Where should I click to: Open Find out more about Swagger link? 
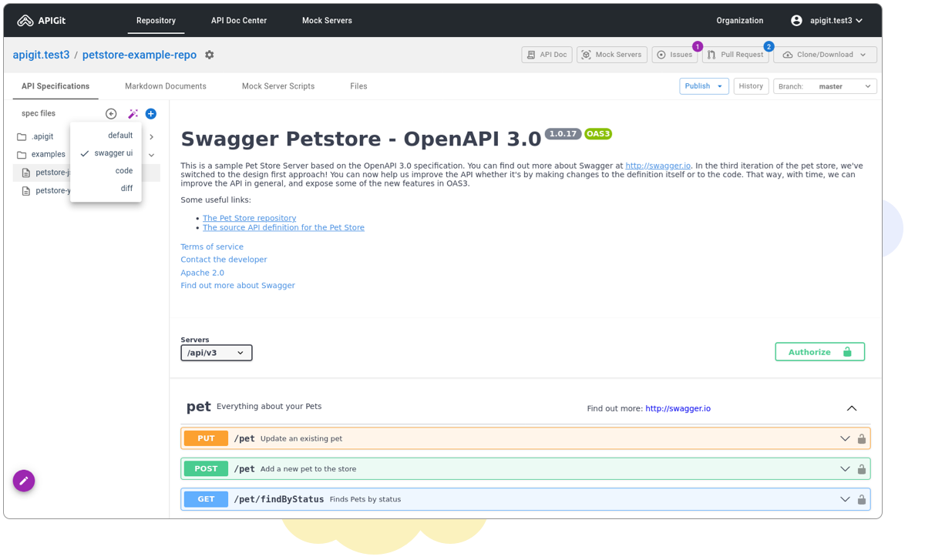[237, 285]
